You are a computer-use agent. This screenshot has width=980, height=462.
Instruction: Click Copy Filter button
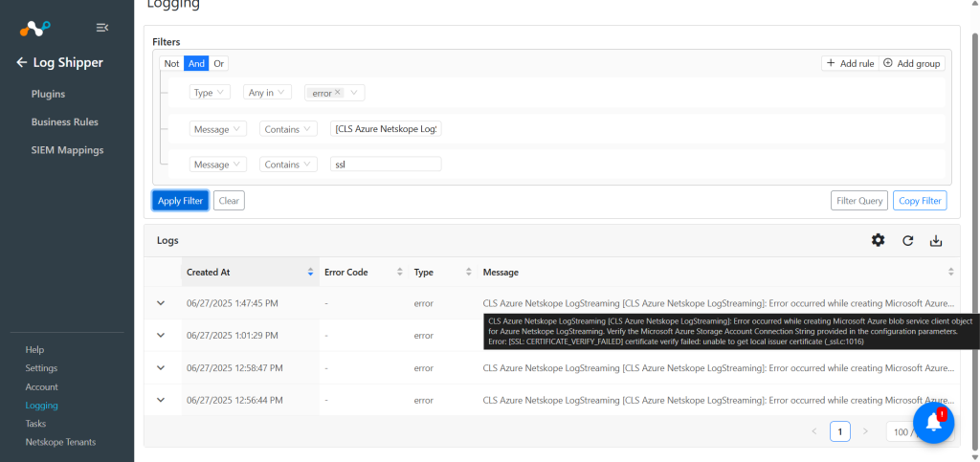click(920, 201)
